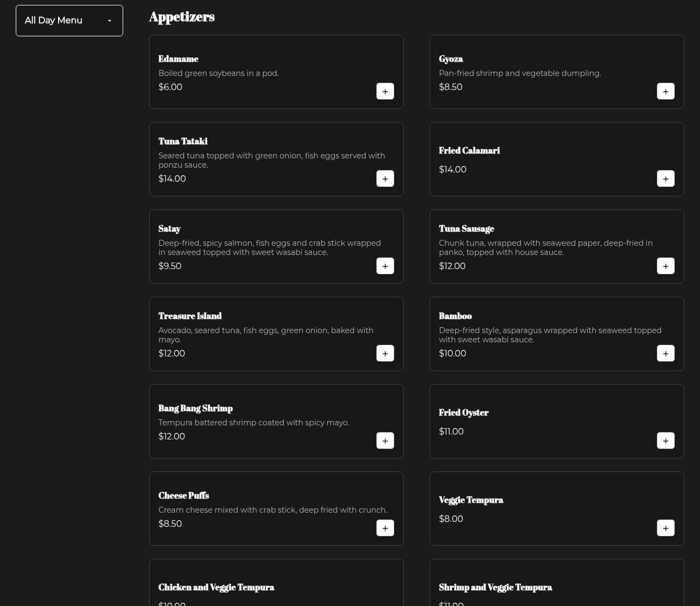Add Tuna Tataki using its plus button
This screenshot has height=606, width=700.
point(385,178)
